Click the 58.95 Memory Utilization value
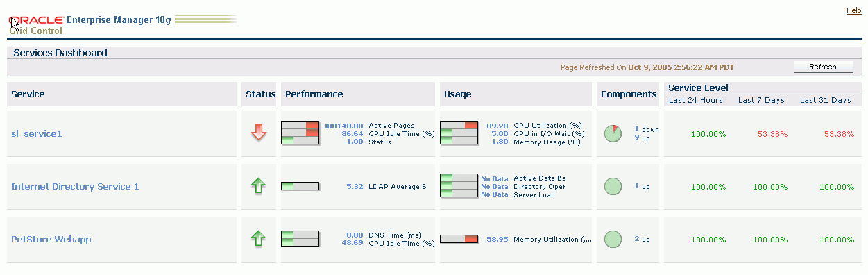Viewport: 868px width, 275px height. (x=497, y=239)
